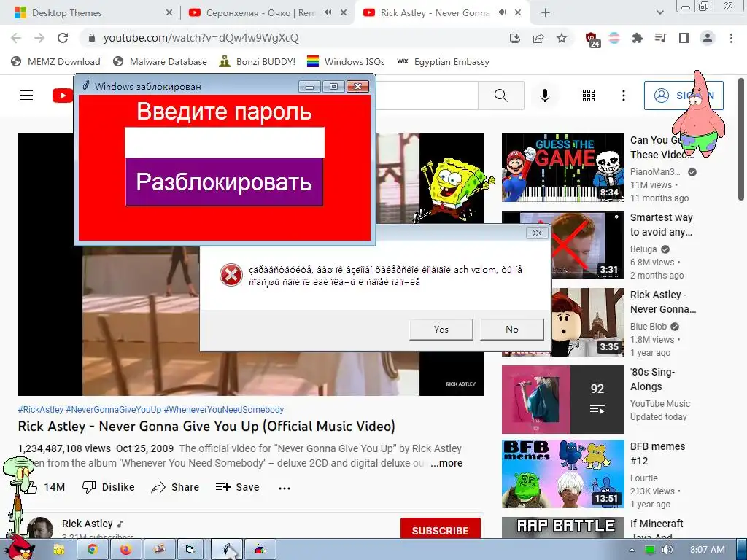The width and height of the screenshot is (747, 560).
Task: Mute the Rick Astley tab audio icon
Action: pyautogui.click(x=502, y=13)
